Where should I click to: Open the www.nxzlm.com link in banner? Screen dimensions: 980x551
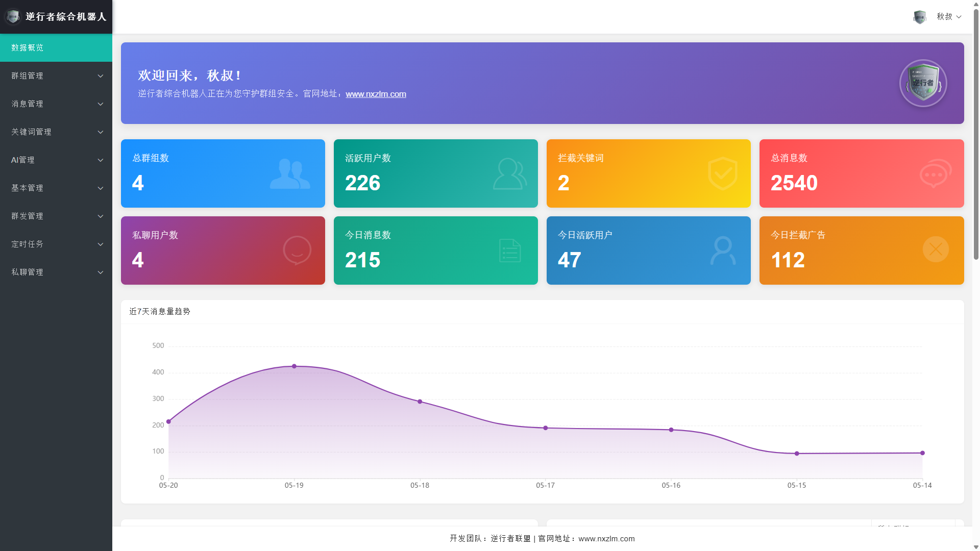point(376,94)
